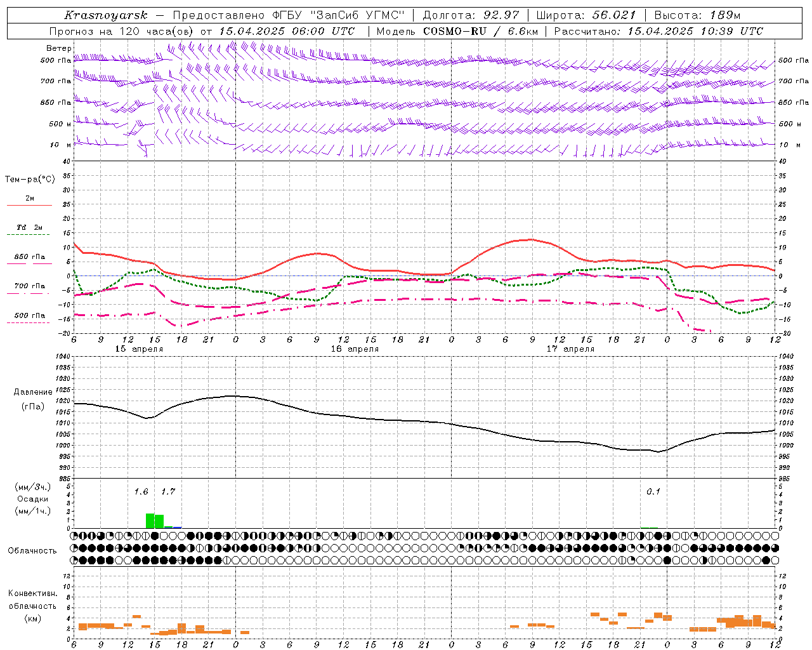This screenshot has width=812, height=650.
Task: Click the Давление pressure panel label
Action: 33,392
